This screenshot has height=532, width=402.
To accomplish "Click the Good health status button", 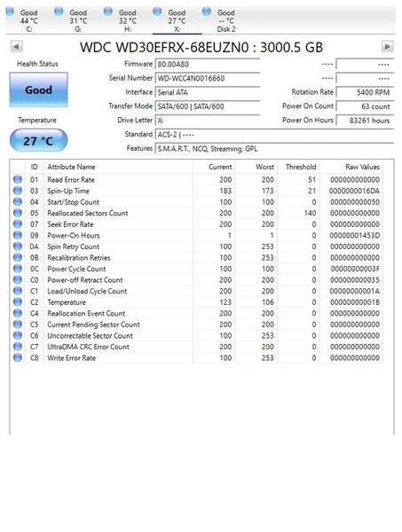I will click(x=38, y=90).
